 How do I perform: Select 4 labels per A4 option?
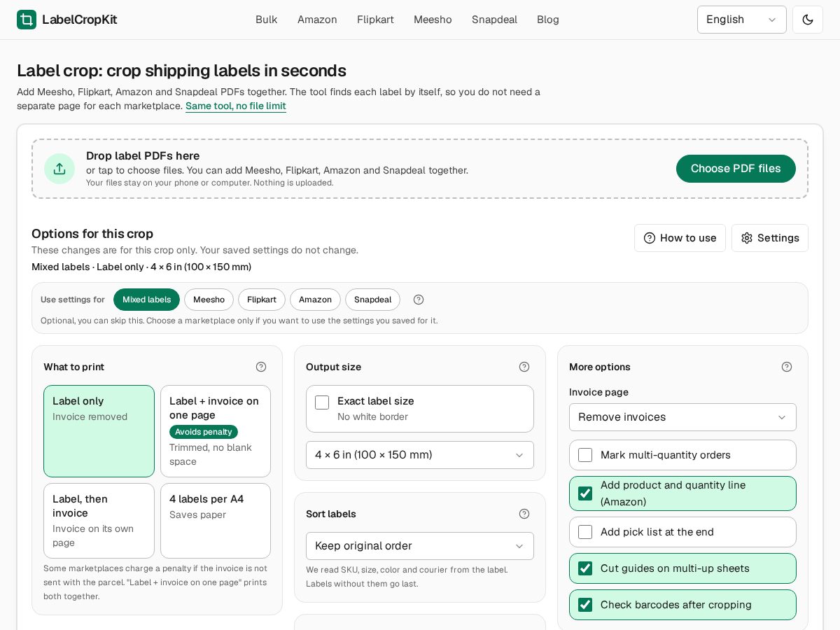(216, 521)
